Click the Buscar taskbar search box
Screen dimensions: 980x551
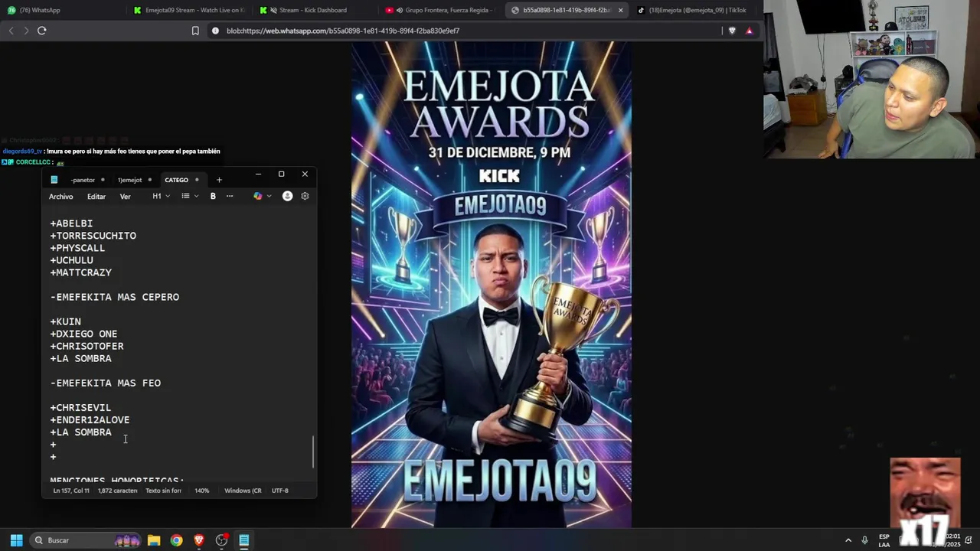tap(84, 540)
